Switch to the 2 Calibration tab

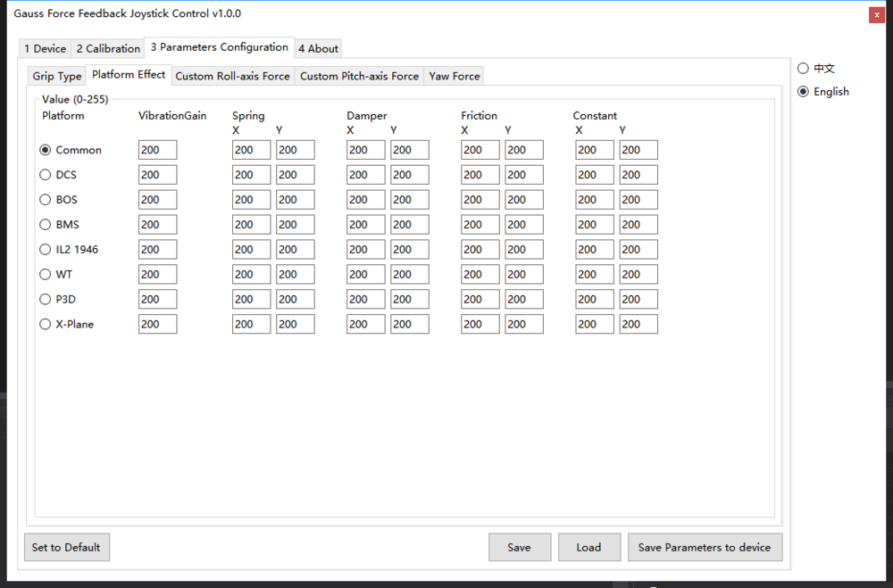click(x=108, y=48)
